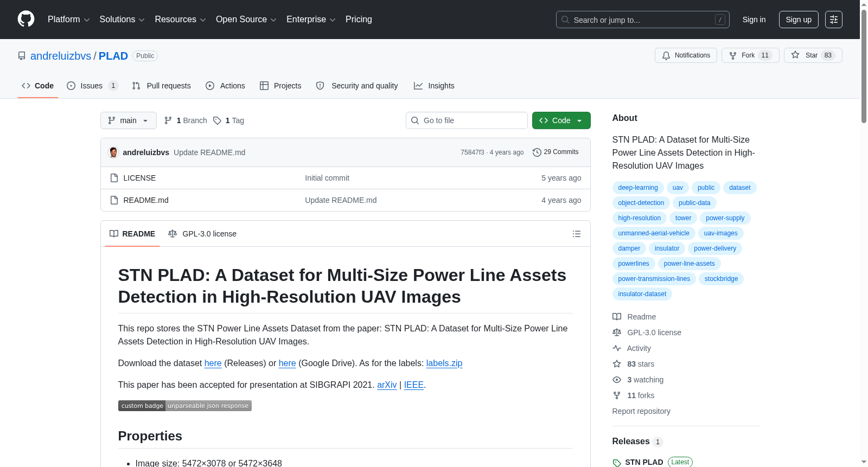
Task: Click the branch icon next to 1 Branch
Action: click(168, 120)
